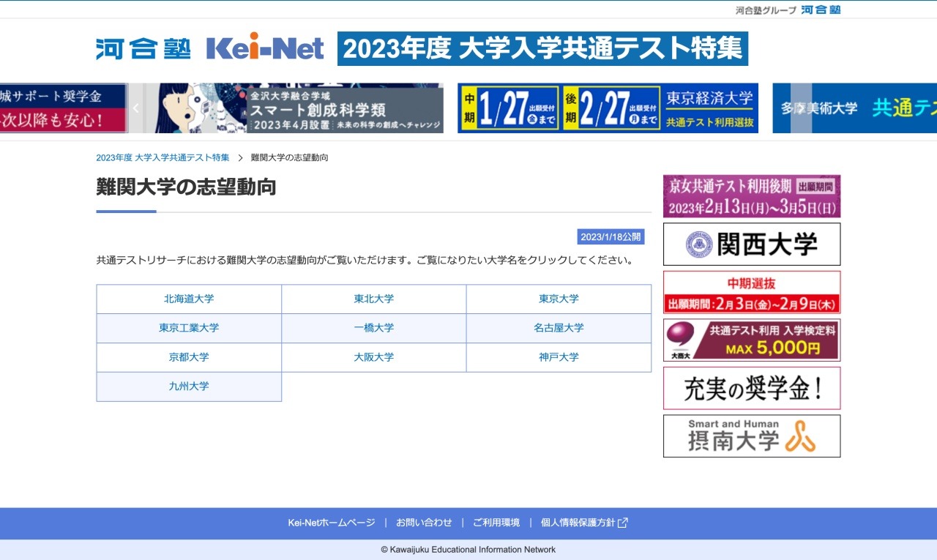Click the carousel previous arrow
This screenshot has width=937, height=560.
click(x=135, y=108)
